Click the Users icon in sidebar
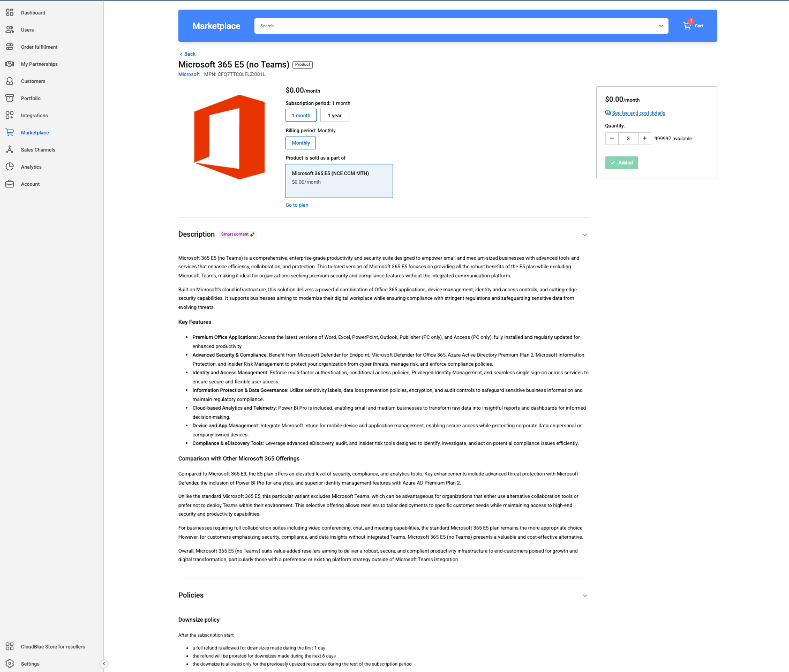 (10, 29)
